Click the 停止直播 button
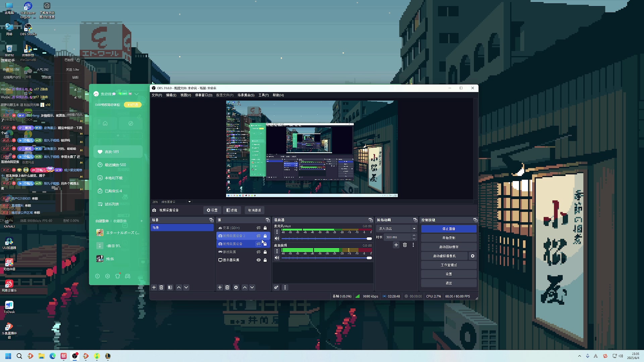 (x=449, y=229)
